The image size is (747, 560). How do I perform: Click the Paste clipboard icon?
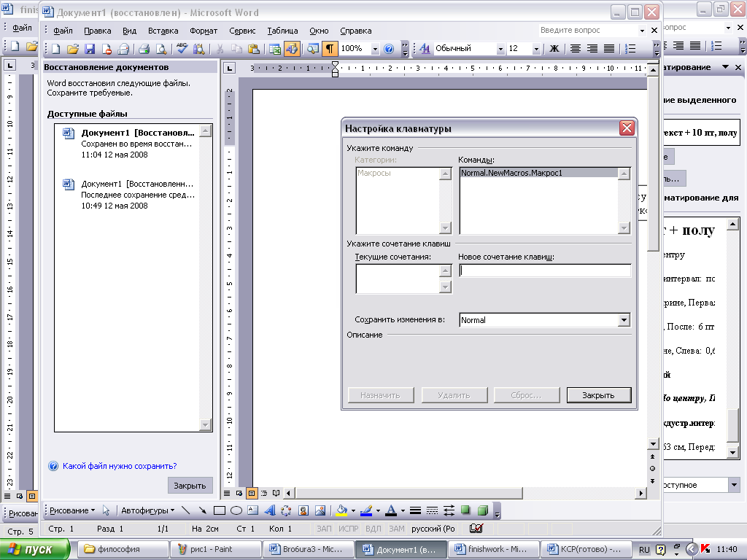254,49
